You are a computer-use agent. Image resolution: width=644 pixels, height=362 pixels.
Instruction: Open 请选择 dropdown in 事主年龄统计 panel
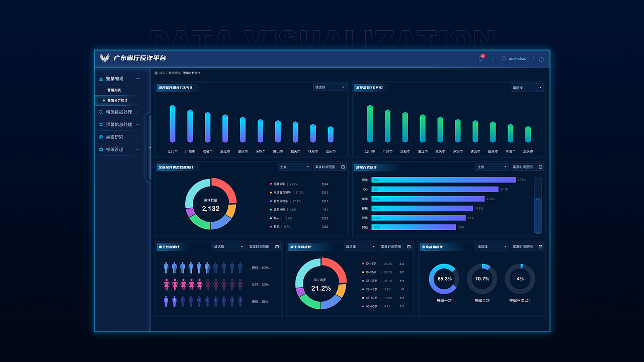tap(361, 247)
